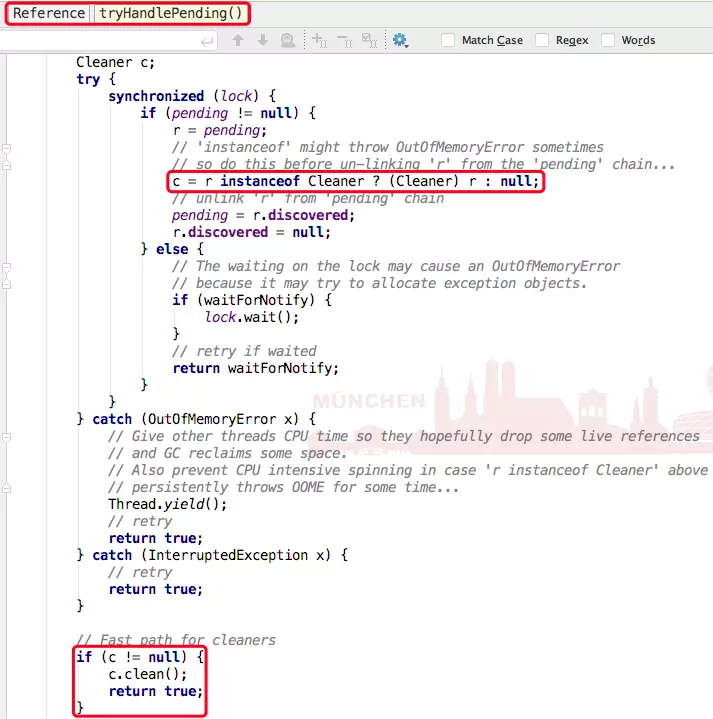The image size is (713, 719).
Task: Click "// Also prevent CPU intensive spinning" comment
Action: click(408, 470)
